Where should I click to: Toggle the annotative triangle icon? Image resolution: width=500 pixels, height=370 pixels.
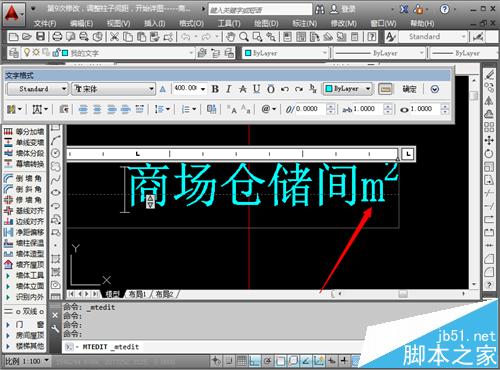(163, 89)
